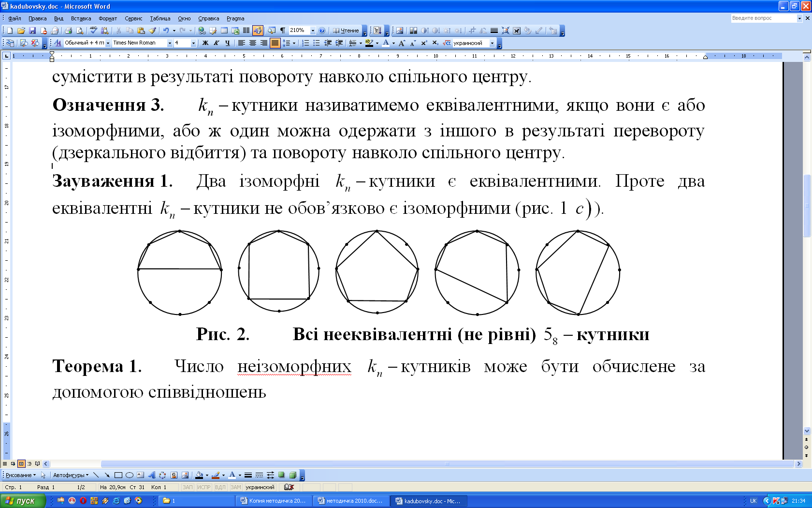Select the Oval drawing tool

click(x=129, y=475)
